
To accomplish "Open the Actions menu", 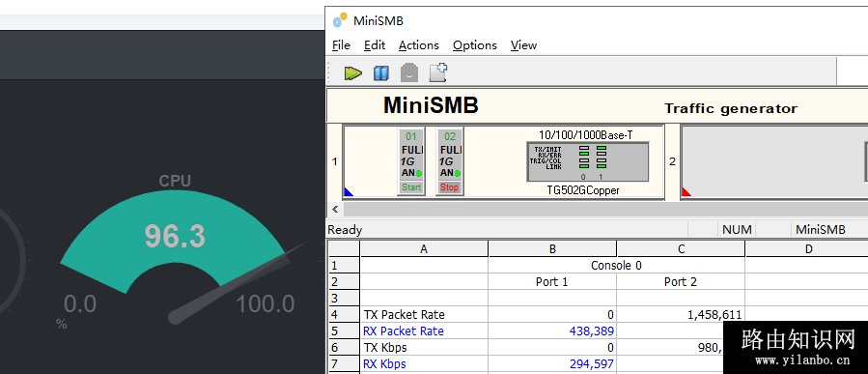I will click(x=418, y=45).
